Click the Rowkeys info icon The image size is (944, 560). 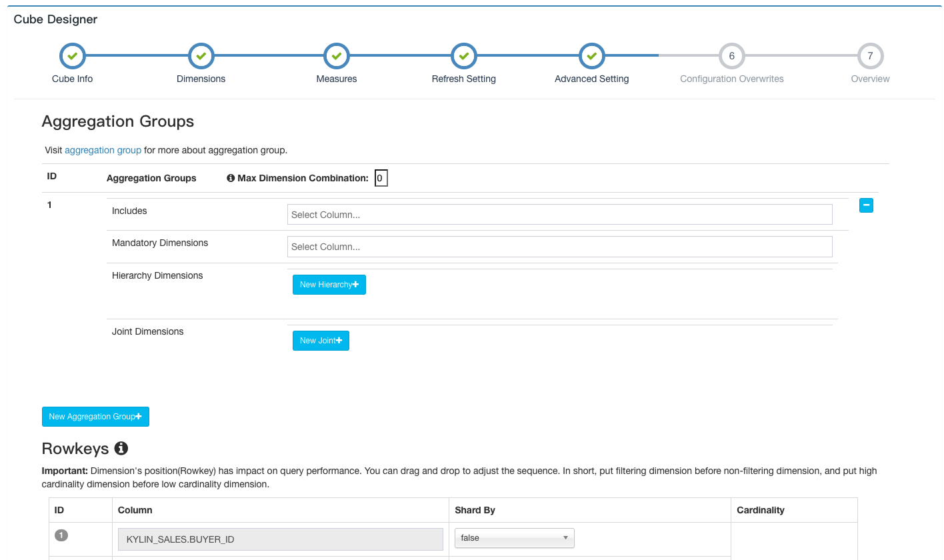121,448
